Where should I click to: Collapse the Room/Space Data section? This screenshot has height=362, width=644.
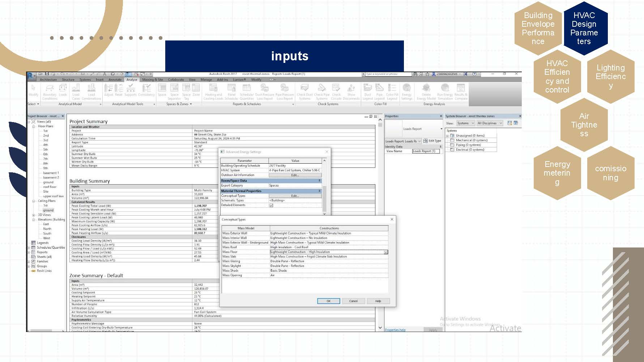(319, 181)
